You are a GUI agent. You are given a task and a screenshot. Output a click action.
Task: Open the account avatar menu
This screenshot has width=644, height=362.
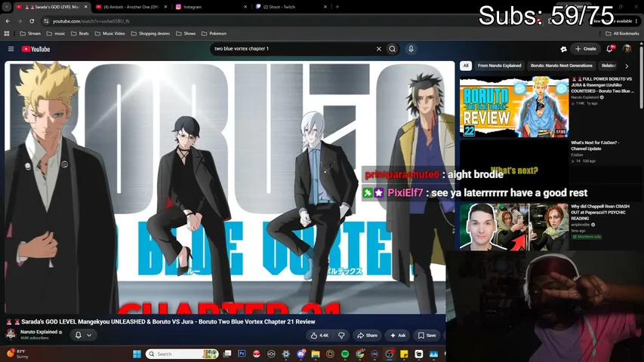(x=627, y=49)
